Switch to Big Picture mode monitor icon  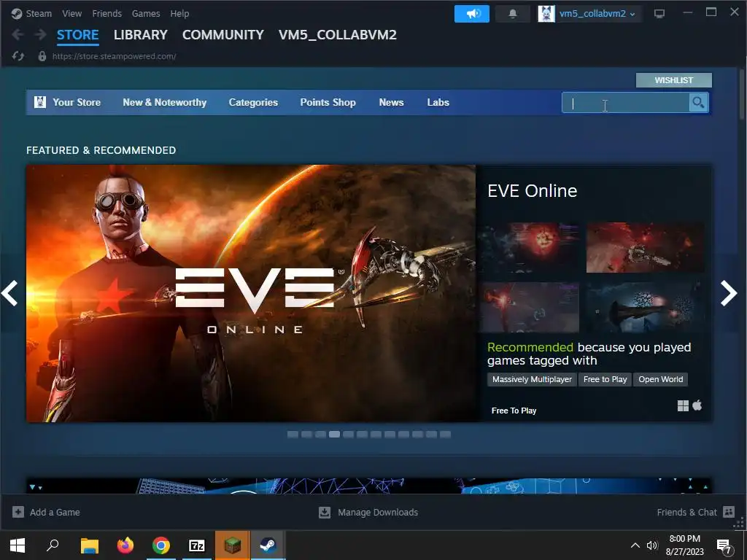[x=659, y=14]
